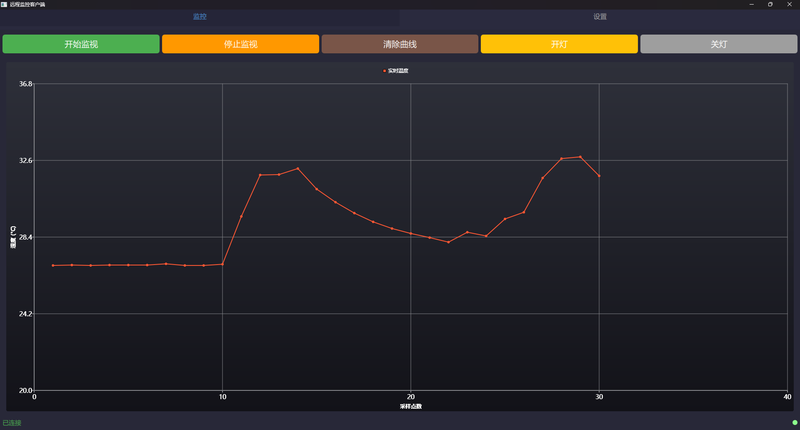
Task: Click the 已连接 status text
Action: point(12,423)
